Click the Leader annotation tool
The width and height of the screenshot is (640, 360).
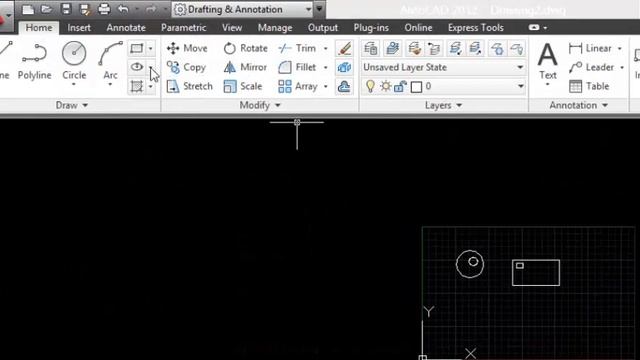[x=591, y=67]
